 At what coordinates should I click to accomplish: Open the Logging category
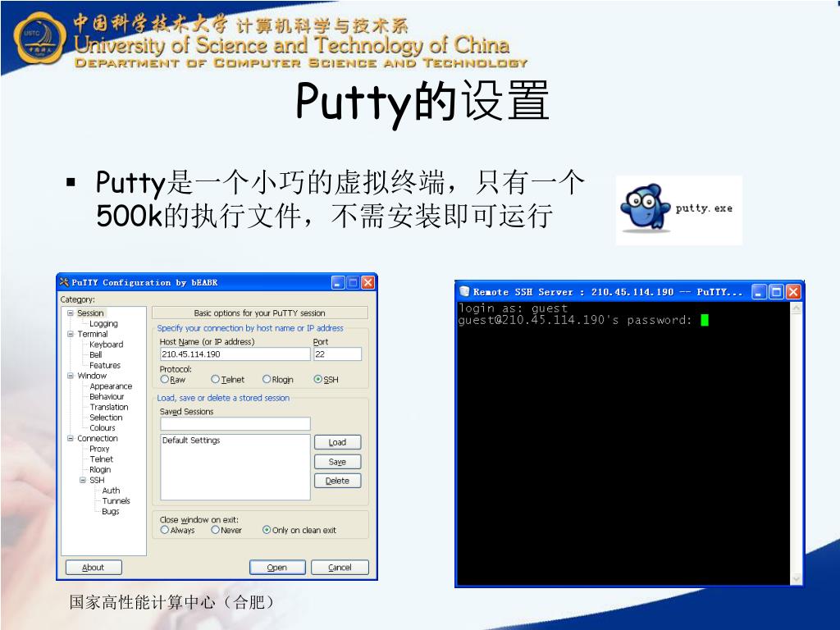[x=103, y=323]
